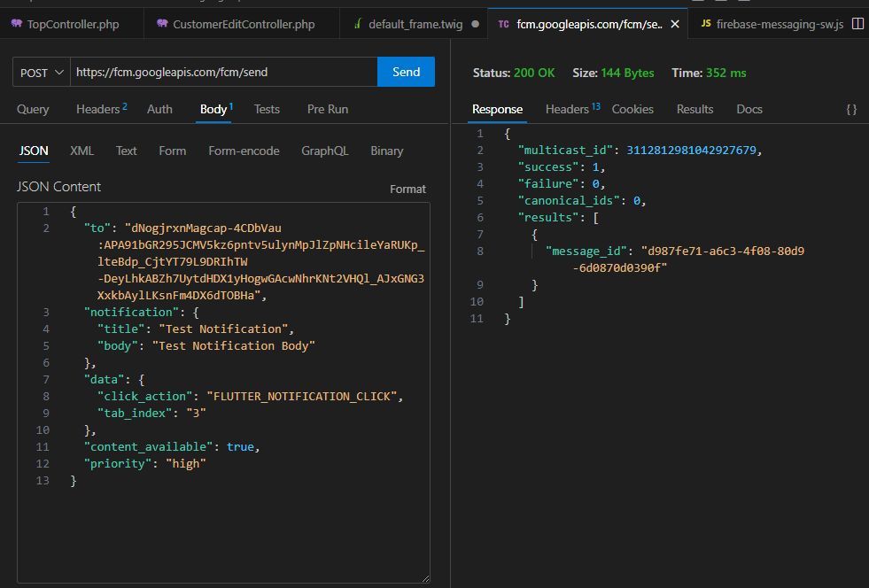Click the TC icon on the fcm.googleapis.com tab
This screenshot has width=869, height=588.
(x=503, y=25)
